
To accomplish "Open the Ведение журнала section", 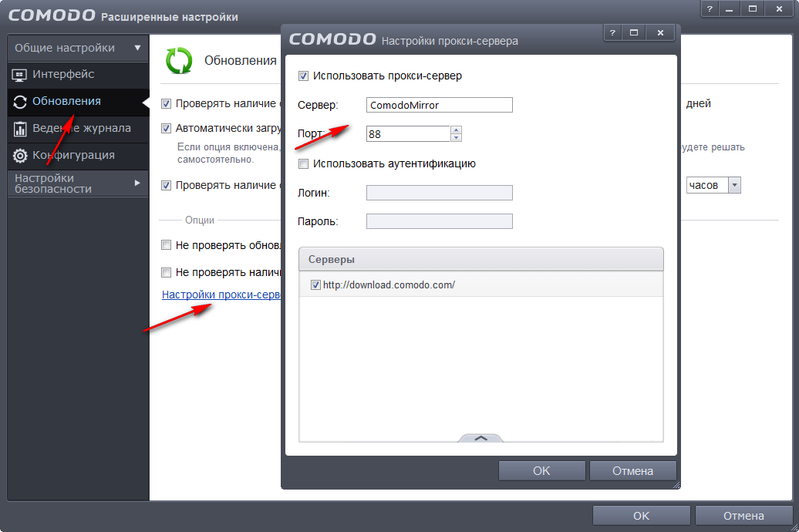I will pyautogui.click(x=78, y=129).
